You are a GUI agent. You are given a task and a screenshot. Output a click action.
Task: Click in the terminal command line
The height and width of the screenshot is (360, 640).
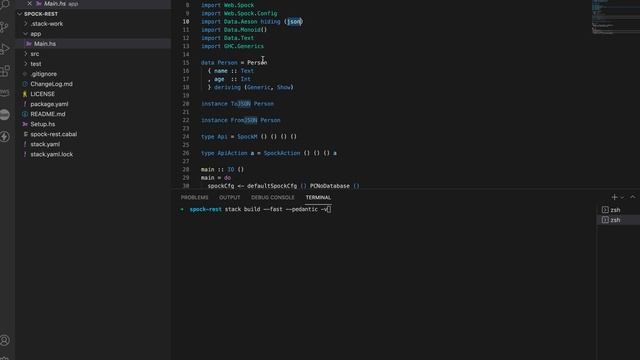(x=260, y=209)
